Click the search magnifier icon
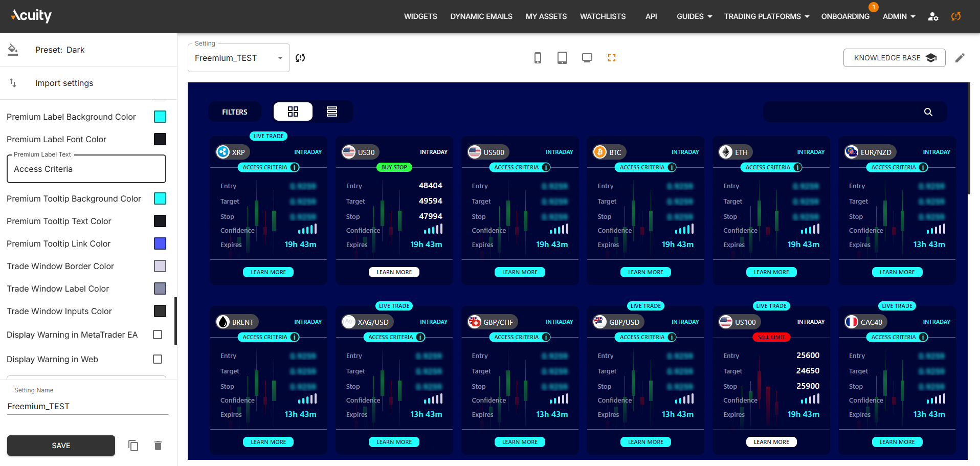980x466 pixels. coord(928,112)
